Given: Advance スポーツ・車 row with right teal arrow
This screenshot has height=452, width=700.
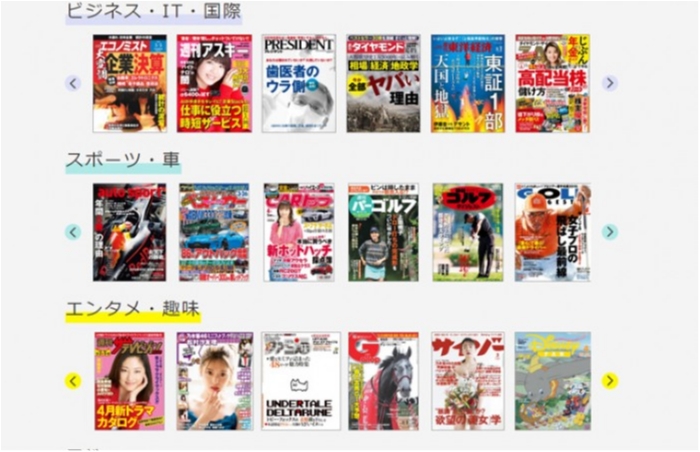Looking at the screenshot, I should coord(610,232).
